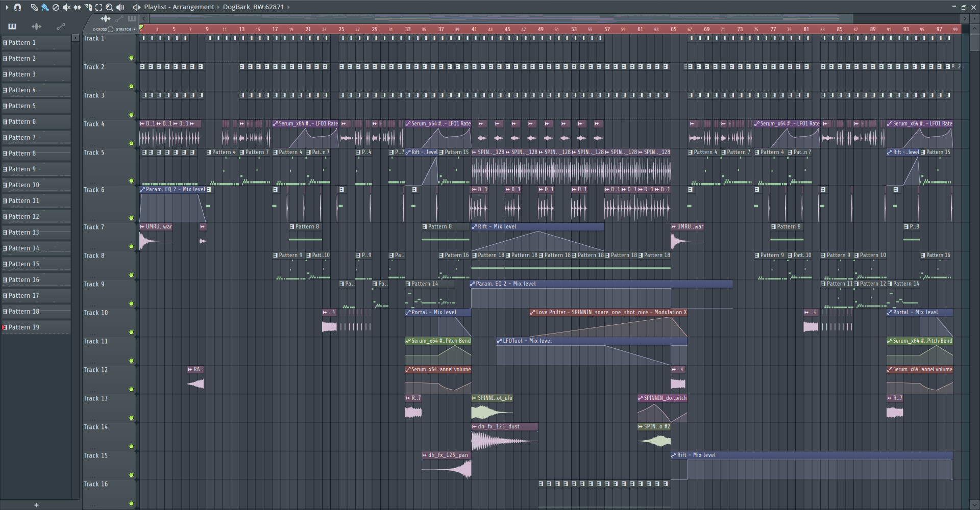
Task: Select Pattern 9 in the picker
Action: pos(36,169)
